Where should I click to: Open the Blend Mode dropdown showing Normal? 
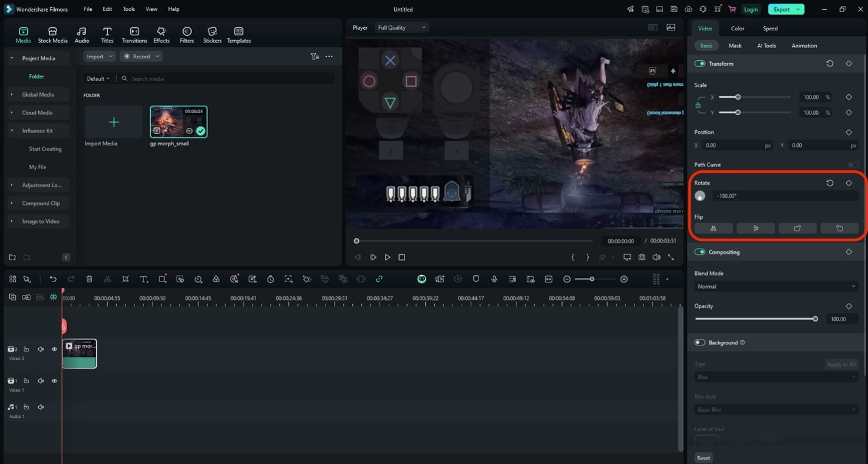coord(776,286)
